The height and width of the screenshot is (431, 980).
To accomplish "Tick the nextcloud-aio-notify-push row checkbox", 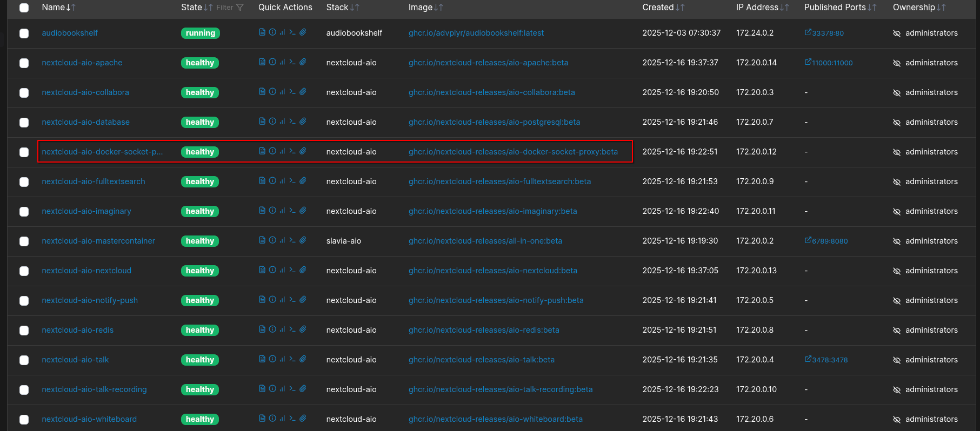I will tap(24, 300).
